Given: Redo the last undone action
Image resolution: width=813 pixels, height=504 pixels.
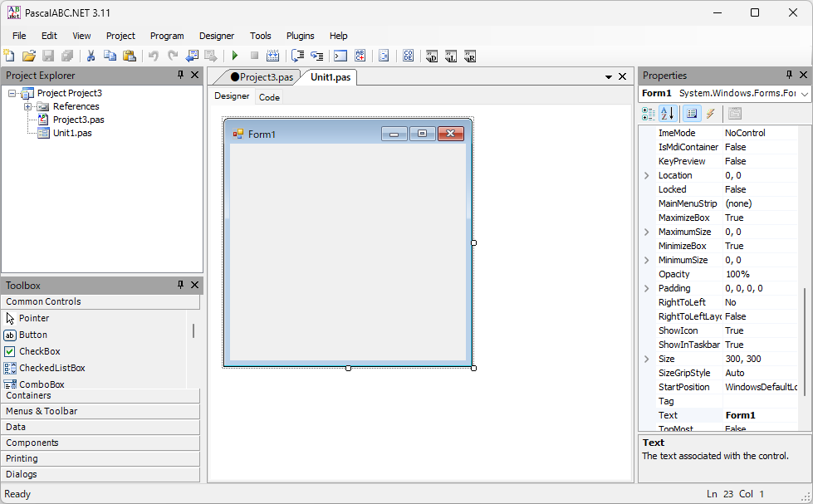Looking at the screenshot, I should tap(173, 56).
